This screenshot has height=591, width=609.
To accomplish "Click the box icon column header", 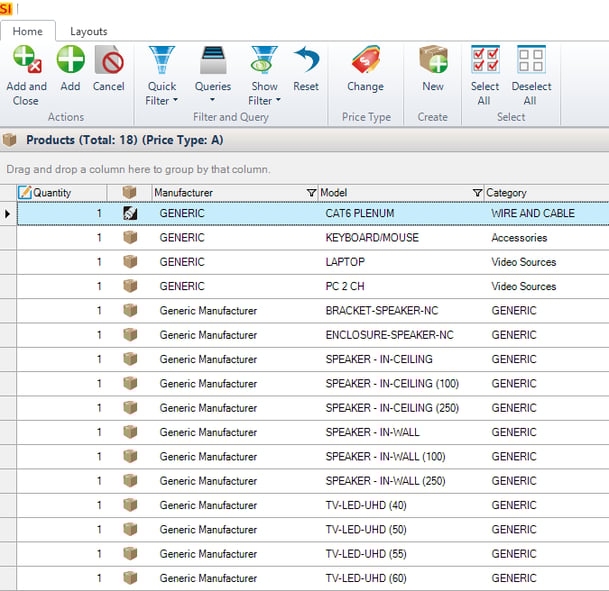I will tap(129, 192).
